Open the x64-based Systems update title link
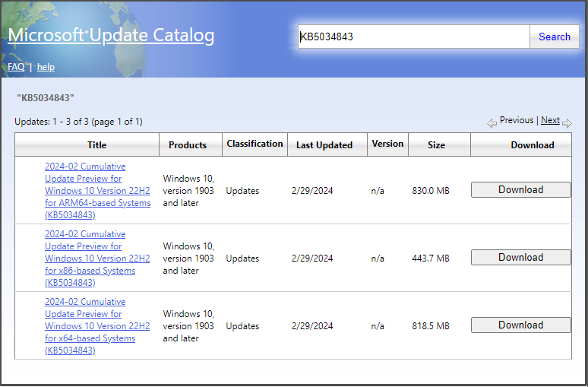The image size is (588, 387). pyautogui.click(x=97, y=326)
